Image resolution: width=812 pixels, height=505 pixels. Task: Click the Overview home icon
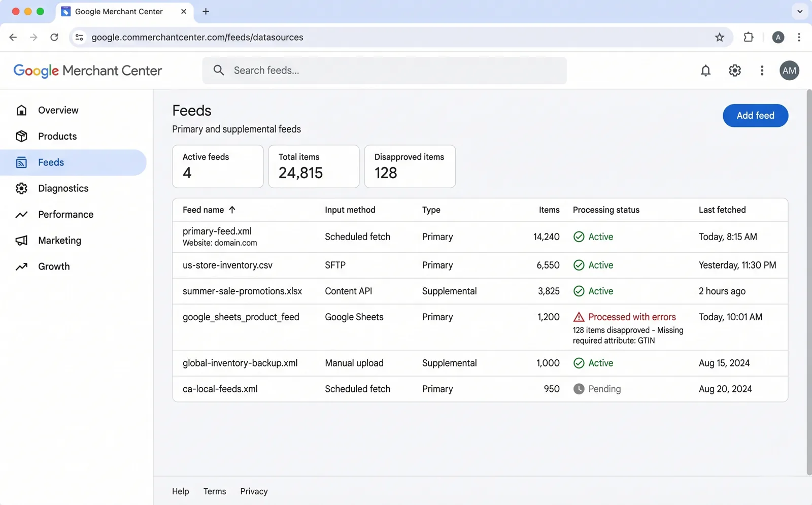click(x=21, y=110)
